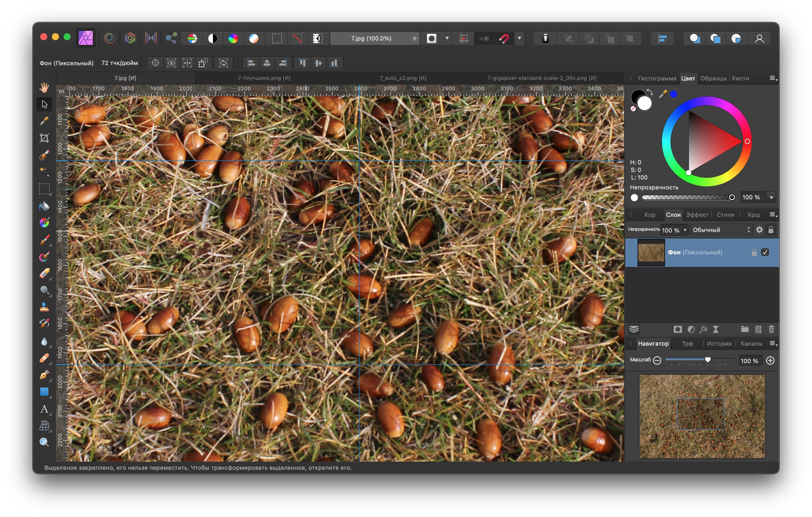The width and height of the screenshot is (812, 517).
Task: Select the Erase Brush tool
Action: coord(44,273)
